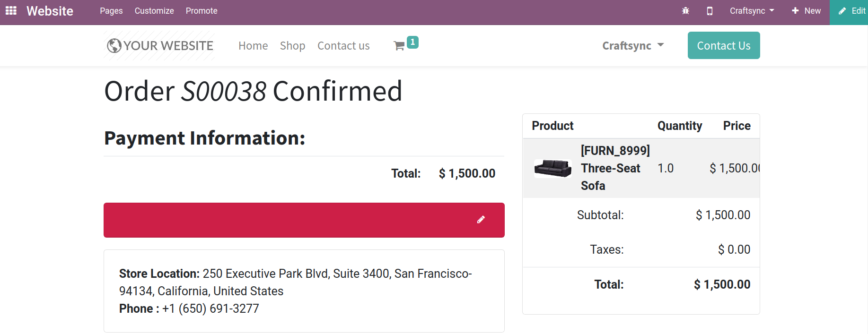Open the shopping cart icon

coord(399,46)
